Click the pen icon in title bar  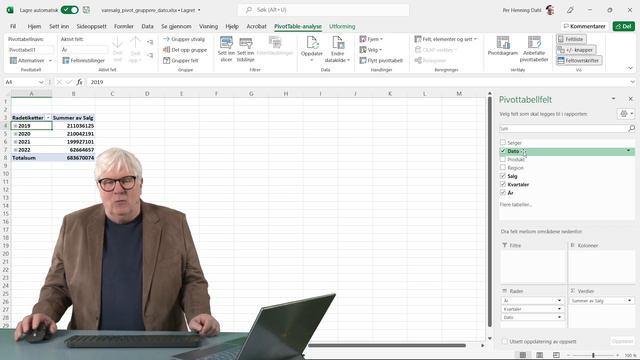(570, 10)
